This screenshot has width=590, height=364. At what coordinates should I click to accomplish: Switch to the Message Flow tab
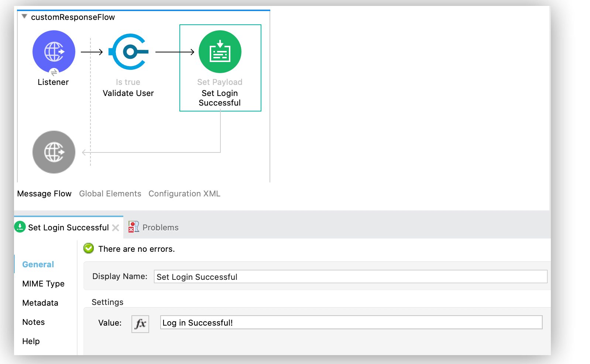pos(44,194)
